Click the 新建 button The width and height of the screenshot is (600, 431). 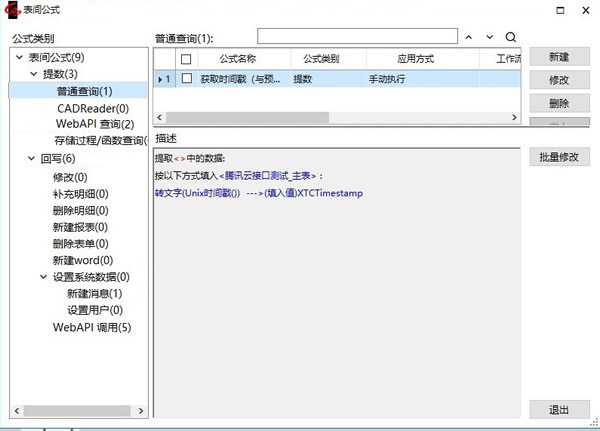[x=559, y=57]
